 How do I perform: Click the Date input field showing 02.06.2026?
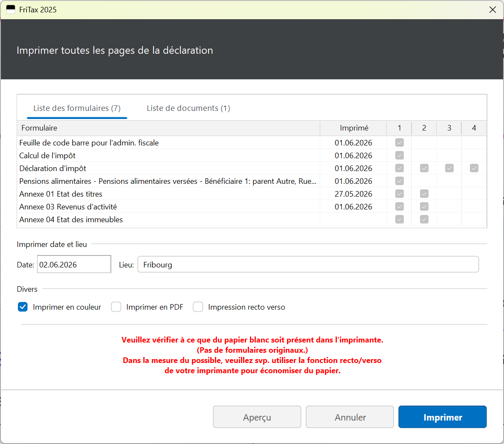pos(74,264)
